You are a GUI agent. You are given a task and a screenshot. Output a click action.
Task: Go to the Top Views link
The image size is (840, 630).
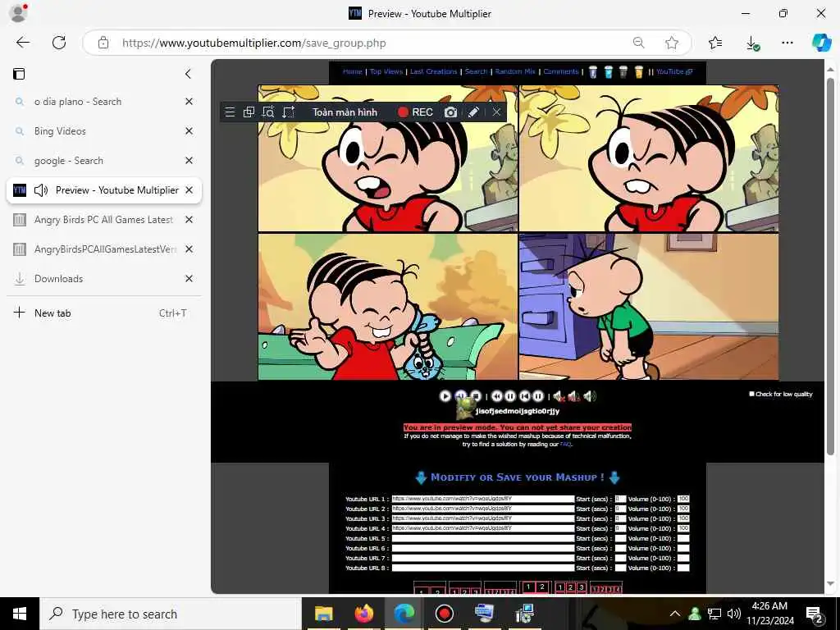[386, 71]
